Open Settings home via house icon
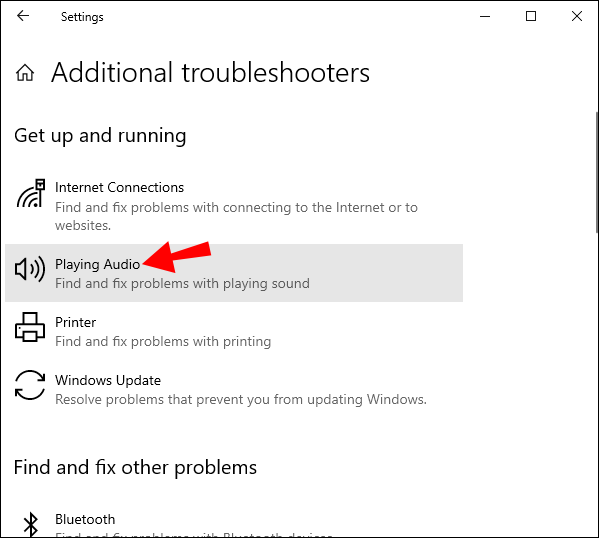This screenshot has width=599, height=538. click(x=25, y=72)
